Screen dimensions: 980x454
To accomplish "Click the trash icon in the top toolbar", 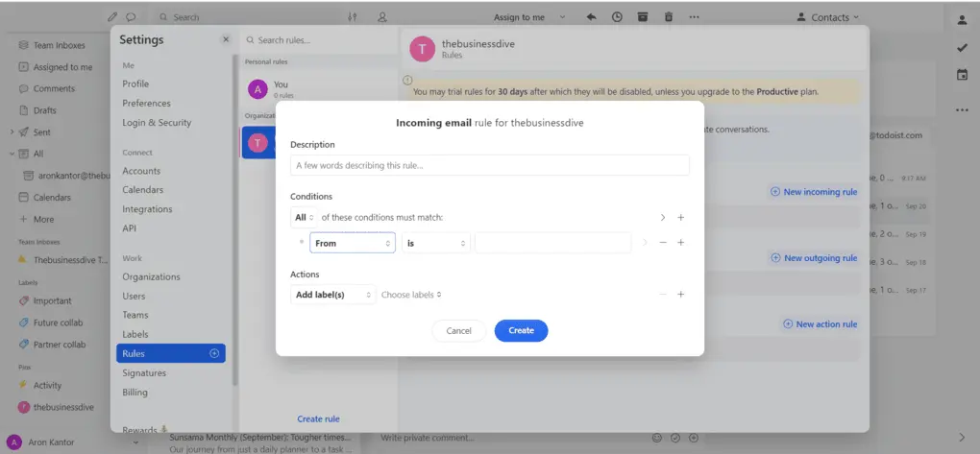I will (669, 17).
